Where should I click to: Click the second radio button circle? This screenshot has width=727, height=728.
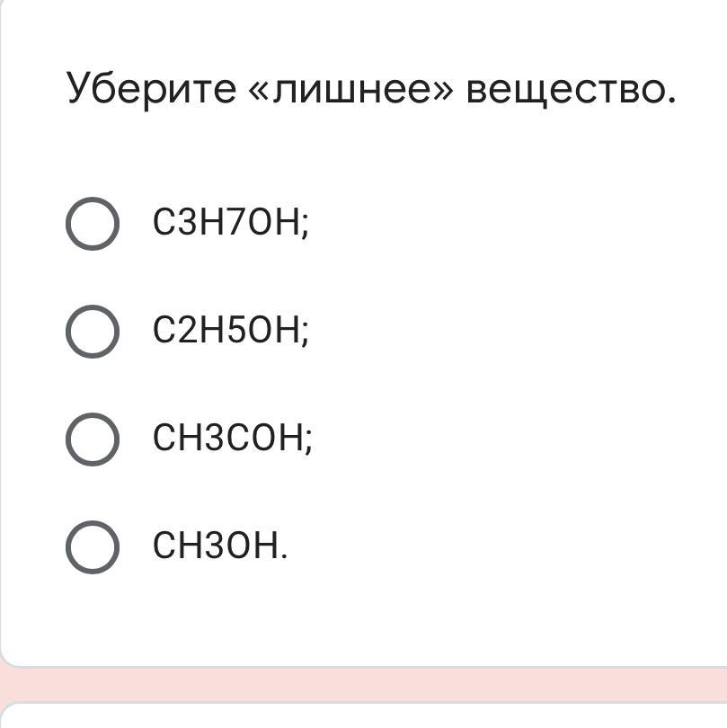[x=91, y=331]
